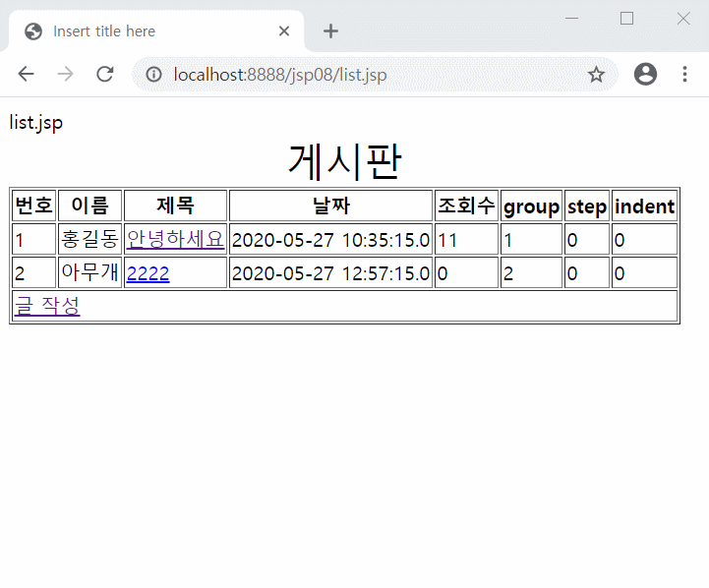Click the 제목 column header

tap(175, 206)
